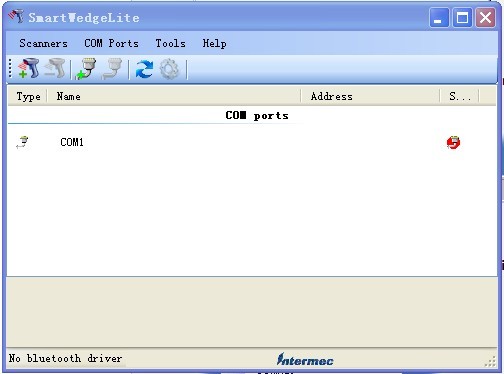Open the COM Ports menu
504x374 pixels.
111,43
